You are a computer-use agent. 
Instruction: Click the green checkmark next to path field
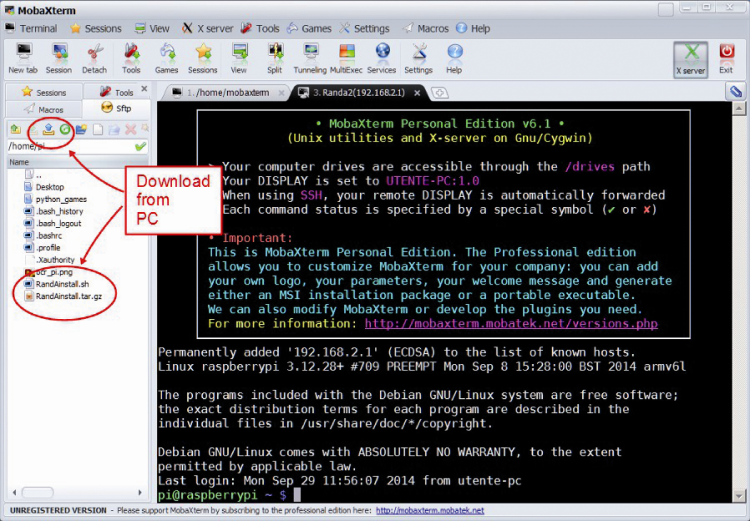140,146
